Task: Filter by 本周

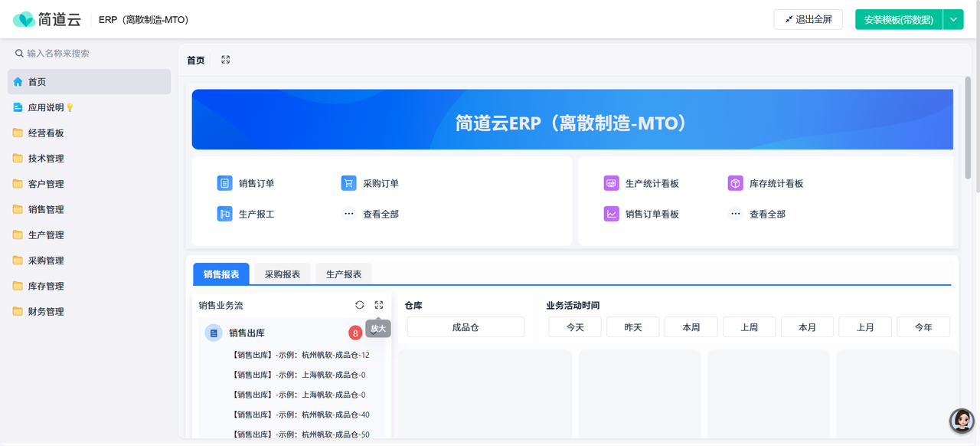Action: click(x=691, y=327)
